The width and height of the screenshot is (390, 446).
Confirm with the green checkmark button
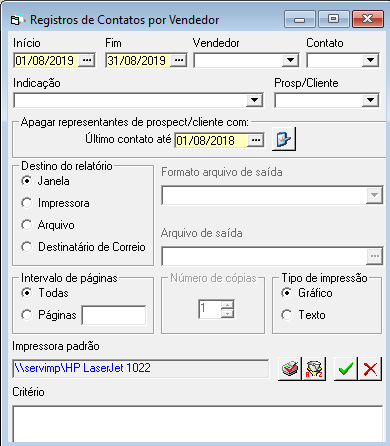(x=346, y=368)
